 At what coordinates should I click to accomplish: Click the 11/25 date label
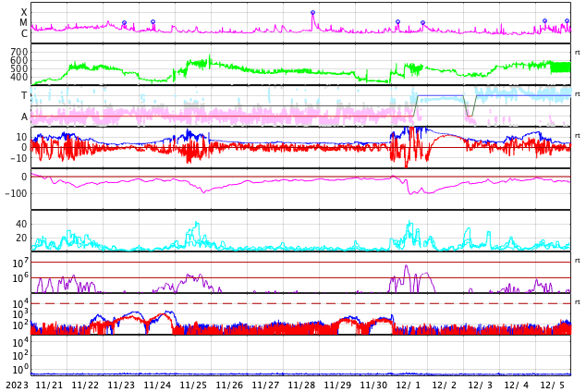[193, 386]
